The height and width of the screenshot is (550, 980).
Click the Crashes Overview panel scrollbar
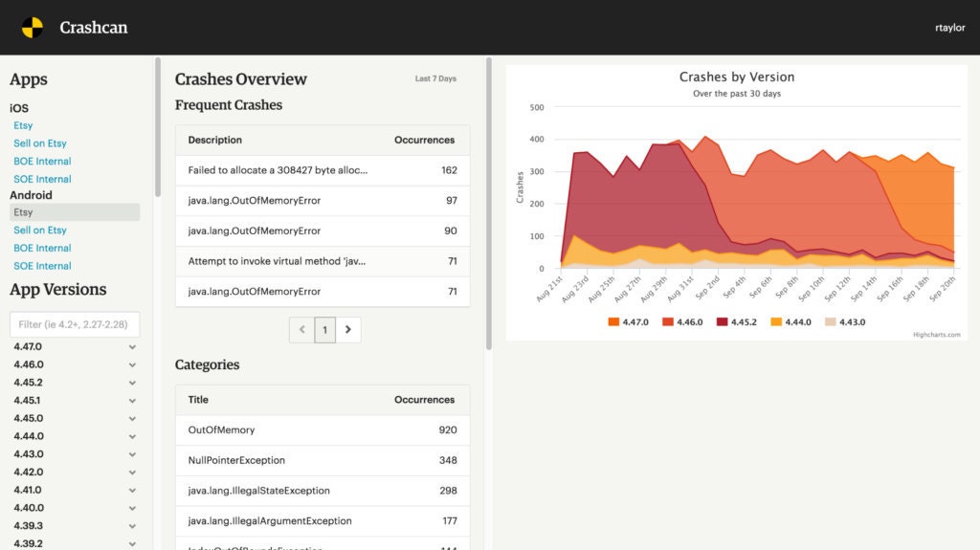tap(489, 204)
